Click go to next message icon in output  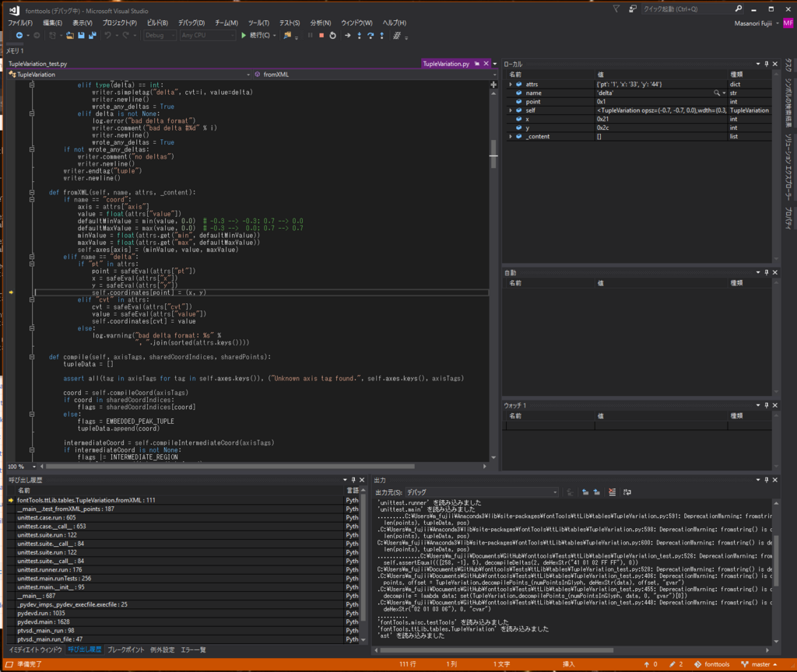597,492
